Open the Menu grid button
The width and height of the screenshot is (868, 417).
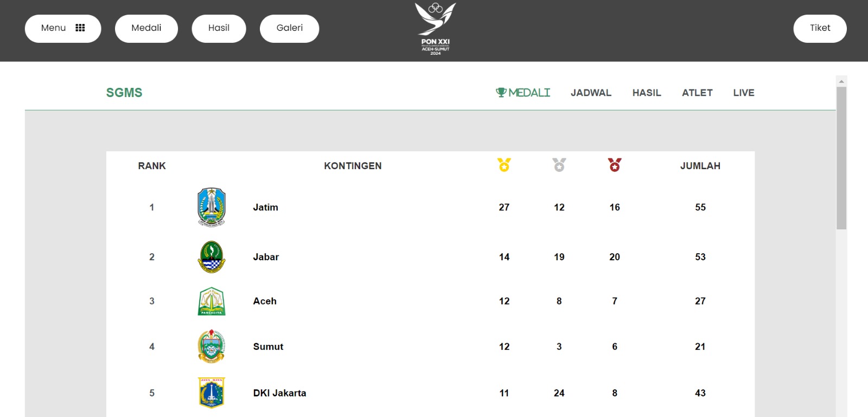(63, 28)
